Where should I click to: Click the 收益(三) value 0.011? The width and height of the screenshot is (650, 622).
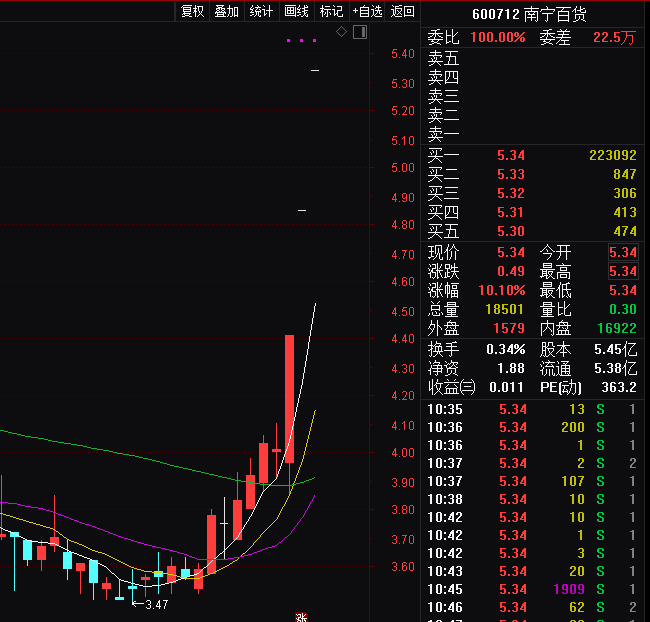tap(506, 387)
